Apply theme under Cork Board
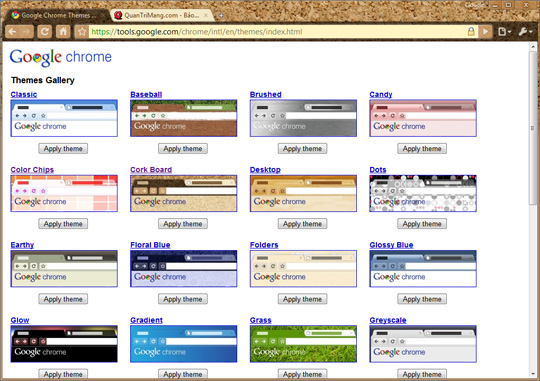Viewport: 540px width, 381px height. [183, 224]
